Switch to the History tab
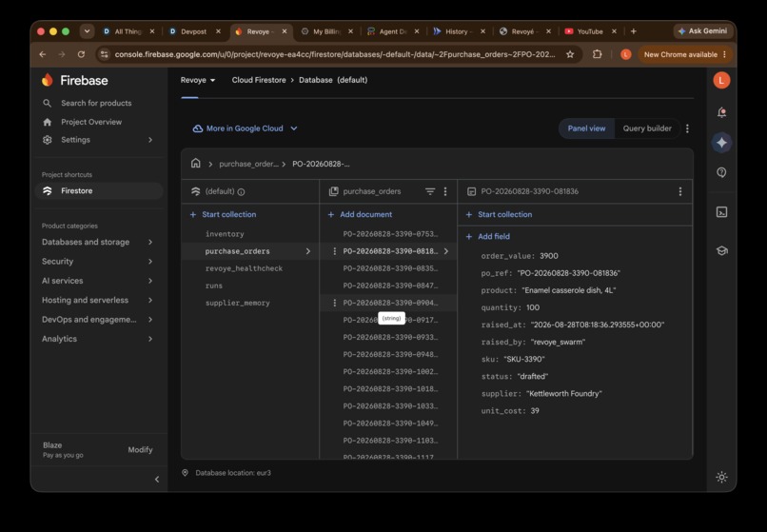Viewport: 767px width, 532px height. 459,31
